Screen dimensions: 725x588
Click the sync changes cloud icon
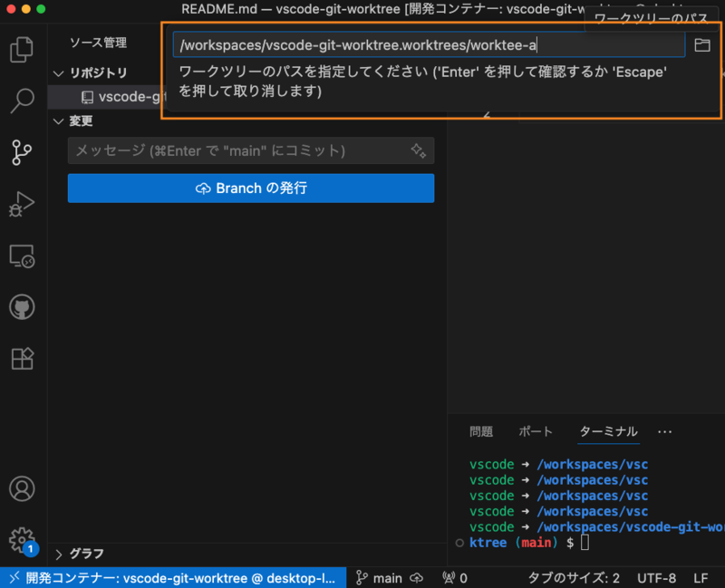pos(416,577)
